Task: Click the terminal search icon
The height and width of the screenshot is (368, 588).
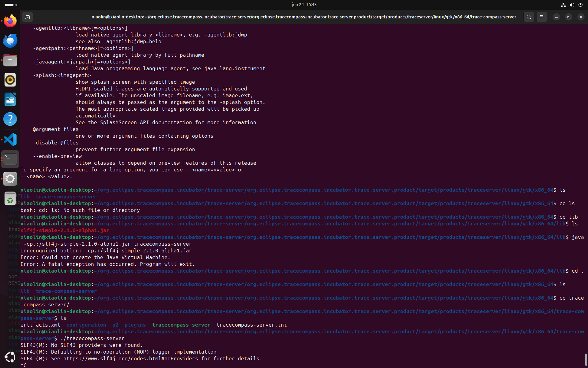Action: tap(529, 17)
